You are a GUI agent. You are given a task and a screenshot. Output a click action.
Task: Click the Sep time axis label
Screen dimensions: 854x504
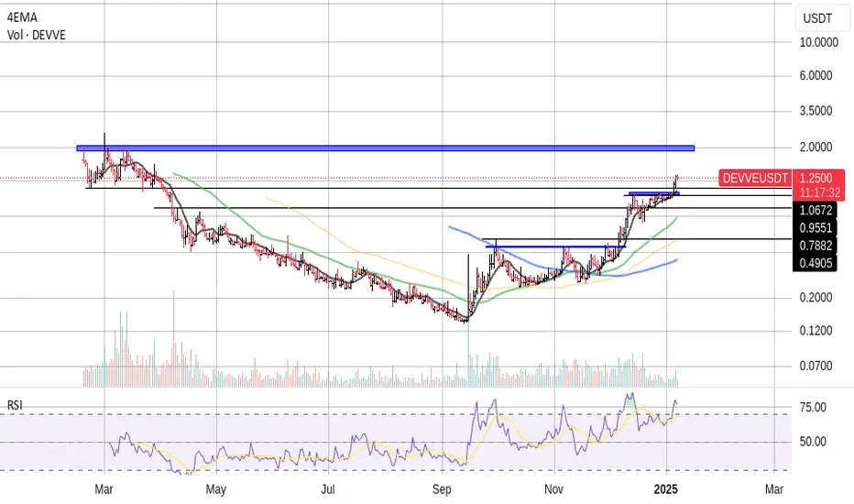442,489
